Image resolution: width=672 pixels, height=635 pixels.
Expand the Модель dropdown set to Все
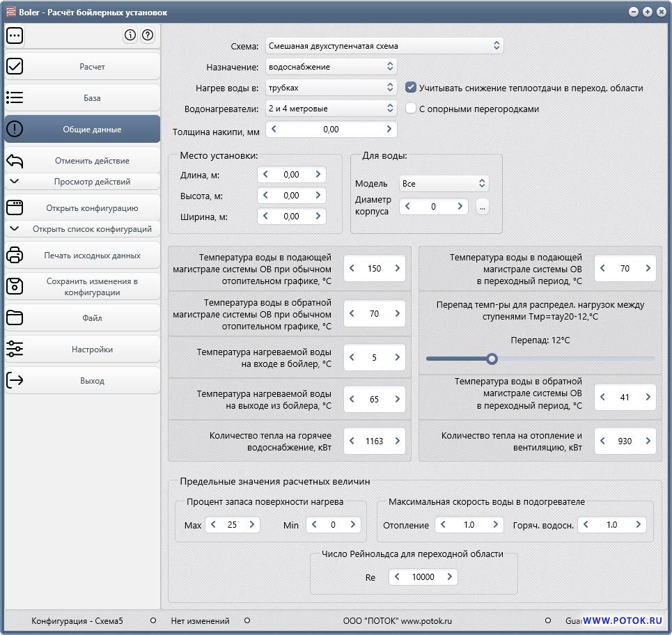point(444,184)
